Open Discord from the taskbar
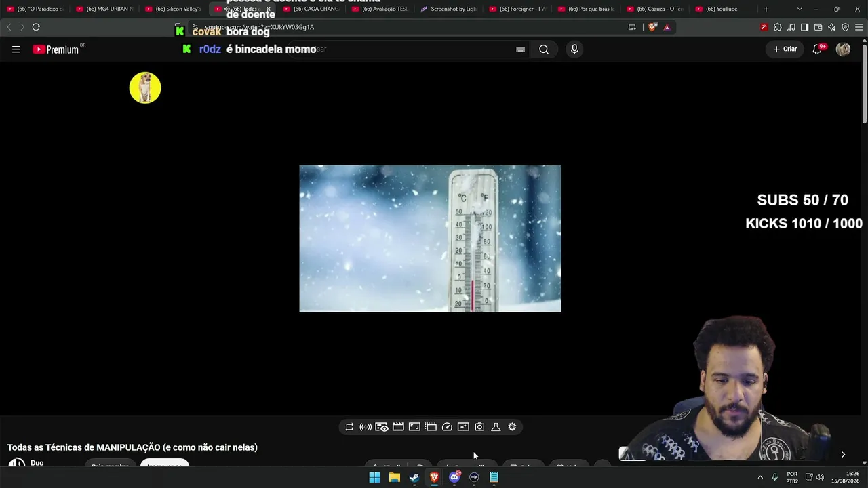 tap(454, 477)
